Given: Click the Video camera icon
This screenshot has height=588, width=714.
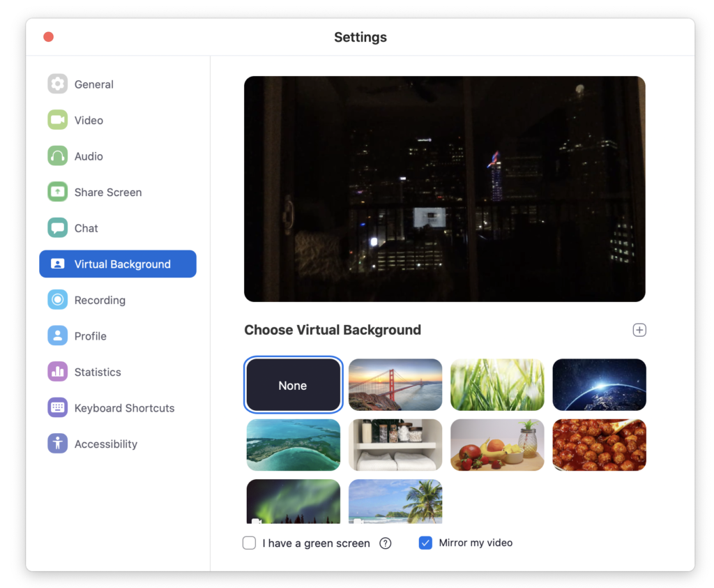Looking at the screenshot, I should coord(57,120).
